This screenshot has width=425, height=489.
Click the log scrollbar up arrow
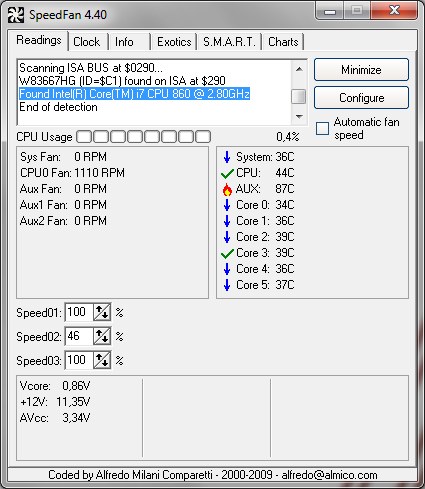299,69
